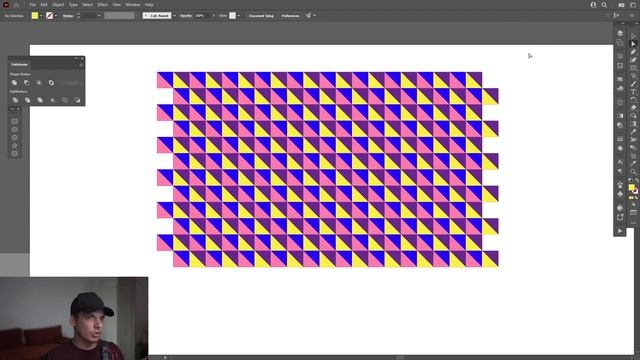This screenshot has height=360, width=640.
Task: Open the Arrange Documents icon
Action: pyautogui.click(x=621, y=5)
